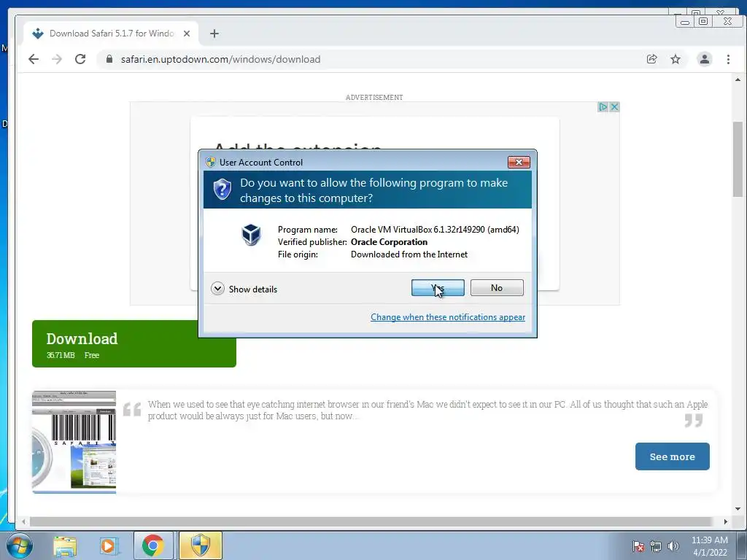Bookmark this page with star icon
The height and width of the screenshot is (560, 747).
click(676, 59)
